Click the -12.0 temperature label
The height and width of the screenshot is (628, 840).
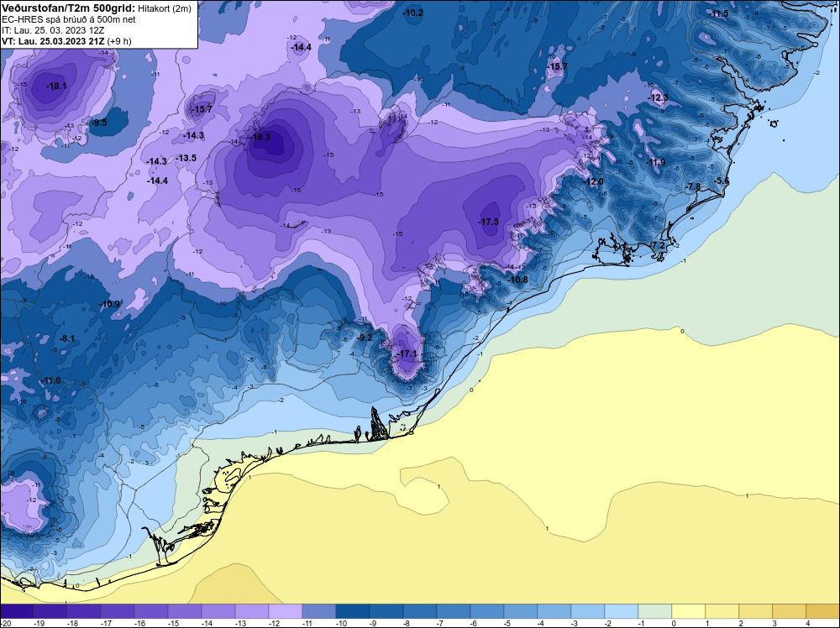(x=594, y=182)
